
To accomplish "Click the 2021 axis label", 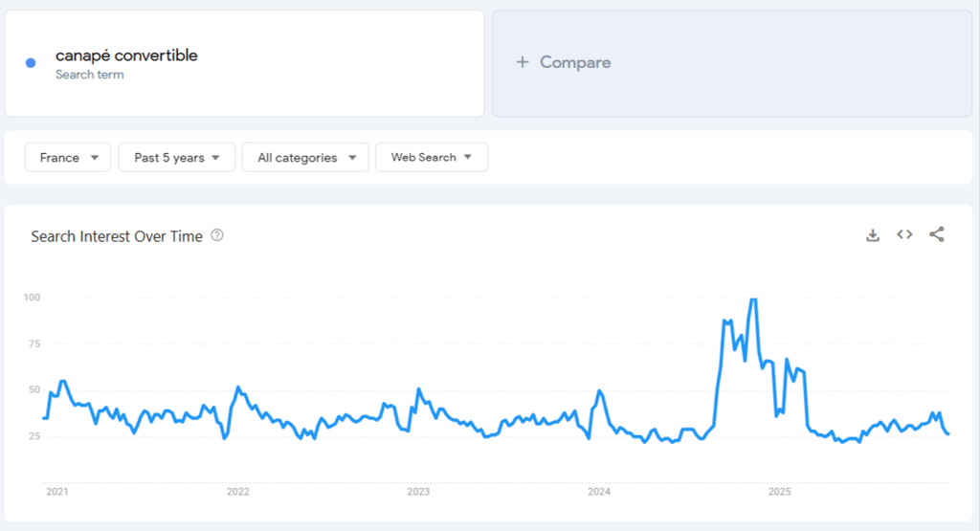I will (x=56, y=492).
